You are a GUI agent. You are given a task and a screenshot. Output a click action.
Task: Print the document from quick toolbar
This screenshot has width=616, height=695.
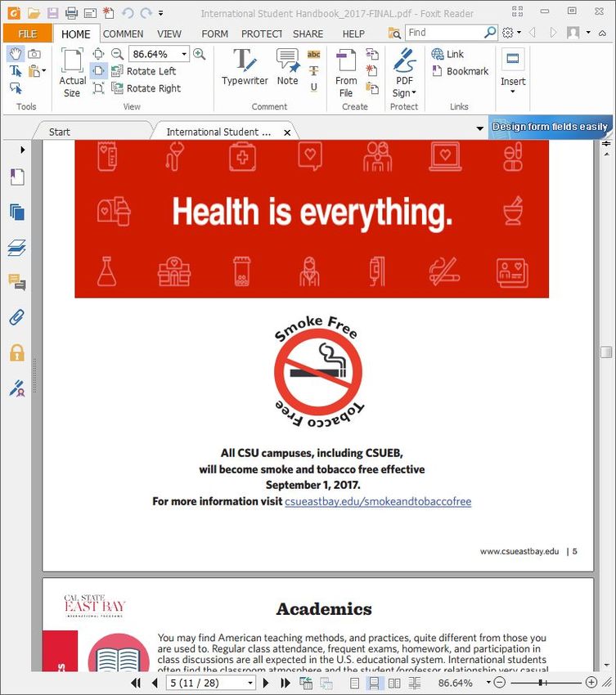tap(71, 13)
